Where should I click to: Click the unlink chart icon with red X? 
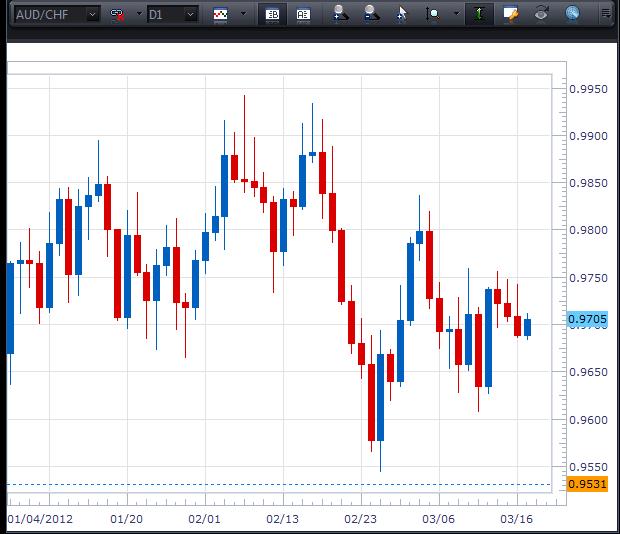(117, 15)
